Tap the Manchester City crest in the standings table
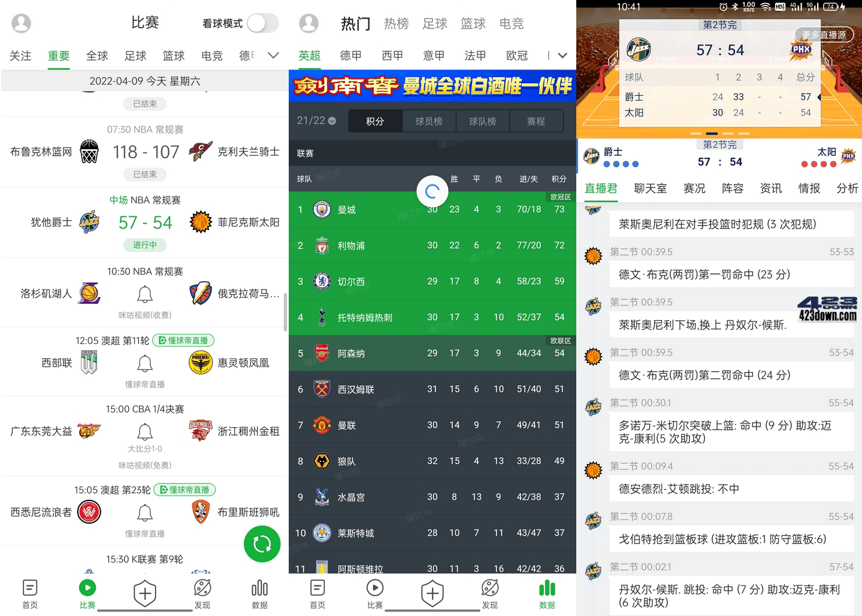Screen dimensions: 862x616 pyautogui.click(x=322, y=209)
